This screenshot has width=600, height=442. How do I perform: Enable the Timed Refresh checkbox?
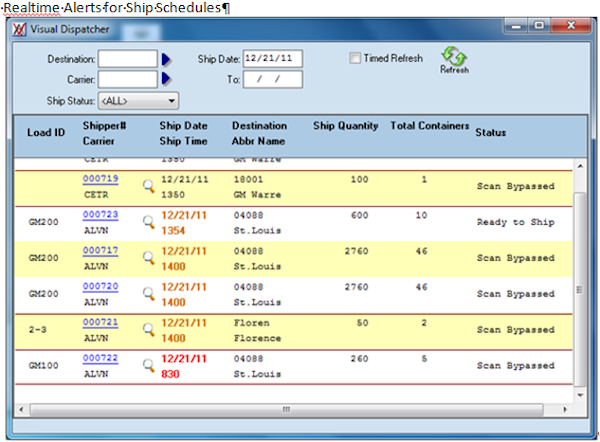click(x=355, y=58)
